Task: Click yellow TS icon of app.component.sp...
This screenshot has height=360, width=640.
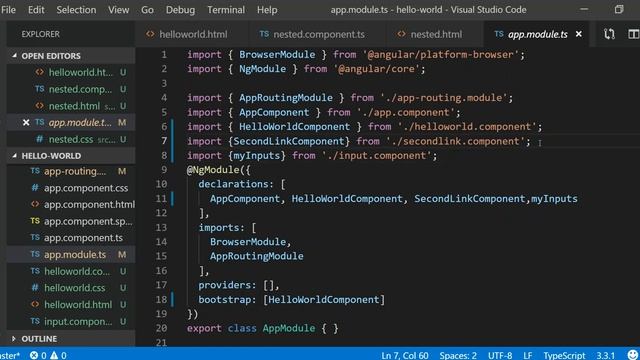Action: pos(35,221)
